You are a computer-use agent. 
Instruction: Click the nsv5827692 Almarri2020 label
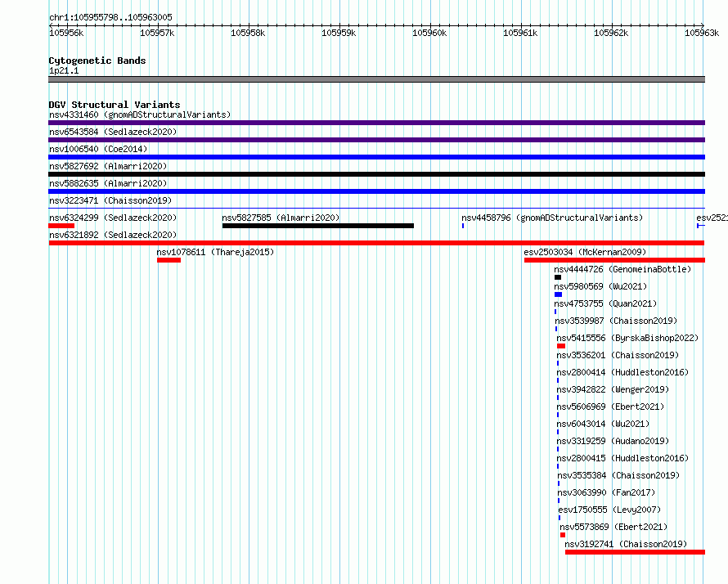tap(108, 166)
